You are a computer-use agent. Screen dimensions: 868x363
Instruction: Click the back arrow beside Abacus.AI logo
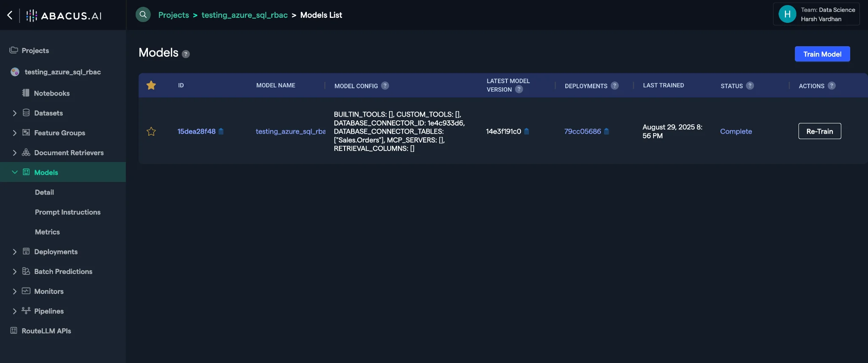coord(10,16)
